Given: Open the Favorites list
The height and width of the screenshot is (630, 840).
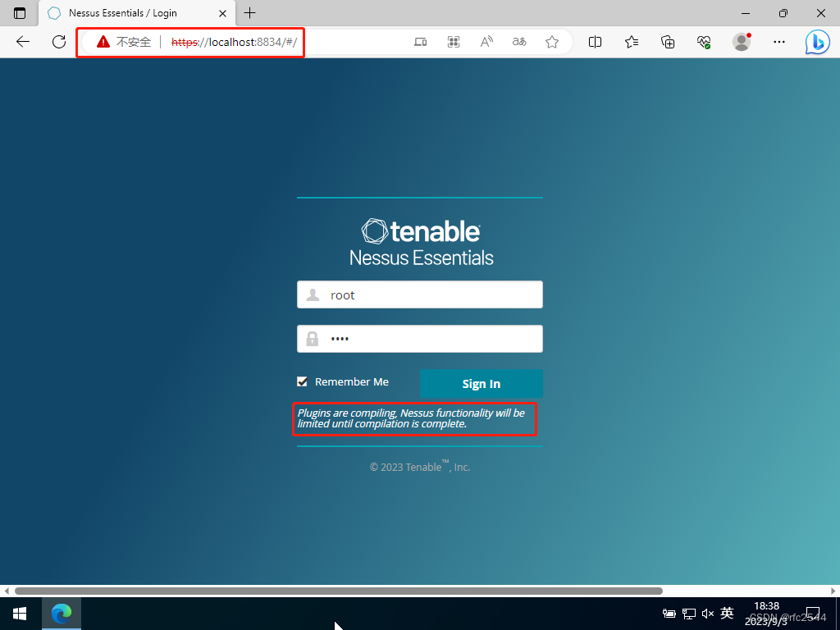Looking at the screenshot, I should (632, 42).
